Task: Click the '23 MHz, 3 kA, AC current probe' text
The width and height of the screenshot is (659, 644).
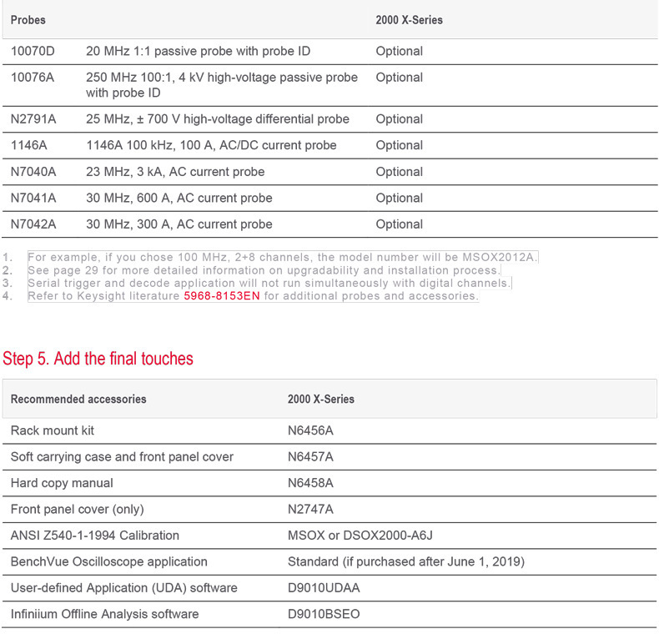Action: click(x=175, y=172)
